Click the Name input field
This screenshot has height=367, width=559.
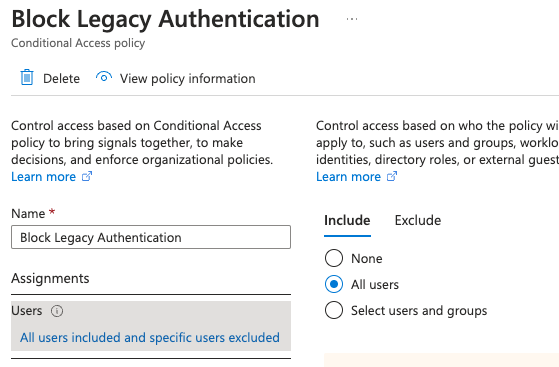(151, 237)
